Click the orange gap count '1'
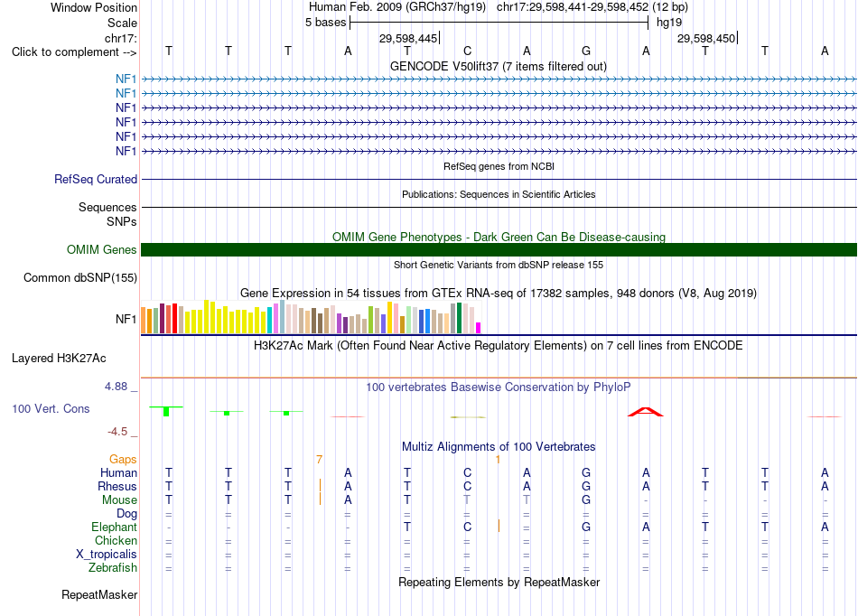 pyautogui.click(x=498, y=460)
